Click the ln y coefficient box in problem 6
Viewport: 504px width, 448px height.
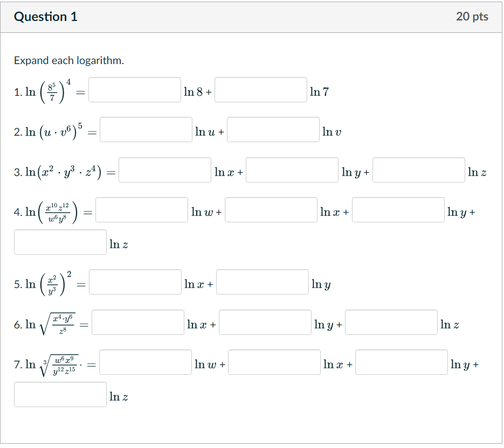(x=265, y=321)
